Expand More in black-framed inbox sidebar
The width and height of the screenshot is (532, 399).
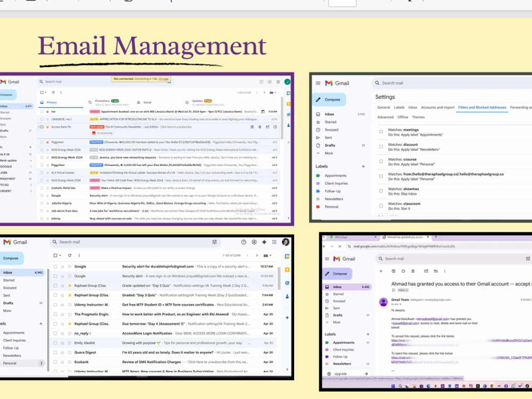[7, 311]
